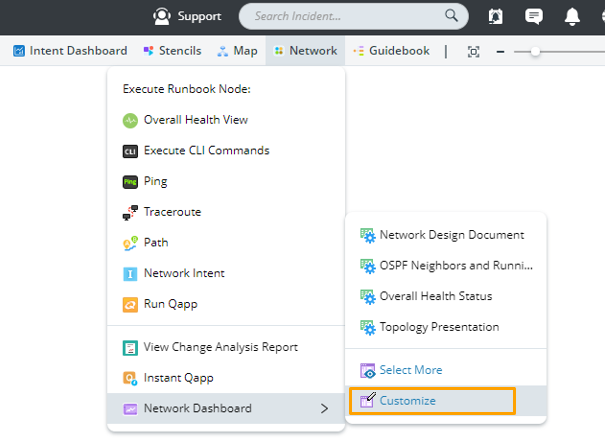607x438 pixels.
Task: Click the fit-to-screen zoom icon
Action: pyautogui.click(x=473, y=51)
